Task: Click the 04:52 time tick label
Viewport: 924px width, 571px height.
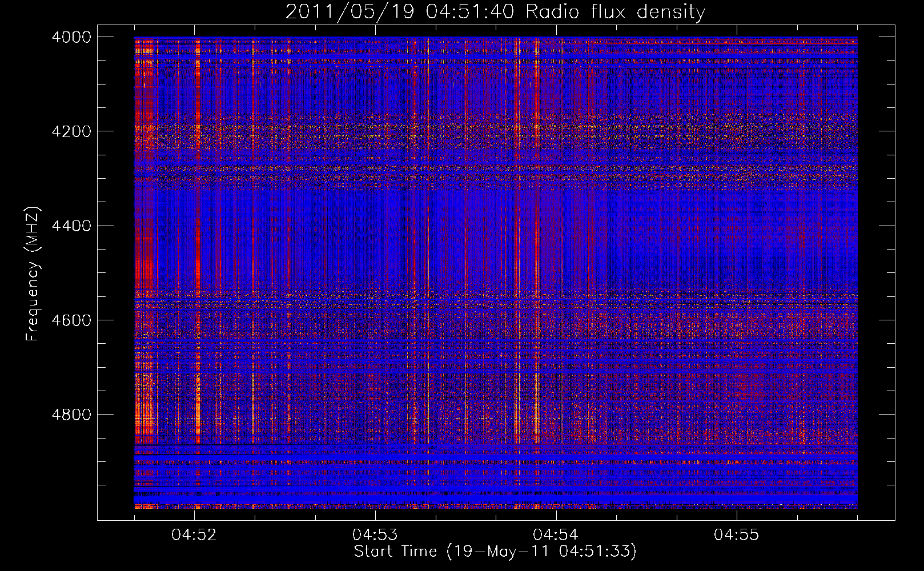Action: click(x=194, y=534)
